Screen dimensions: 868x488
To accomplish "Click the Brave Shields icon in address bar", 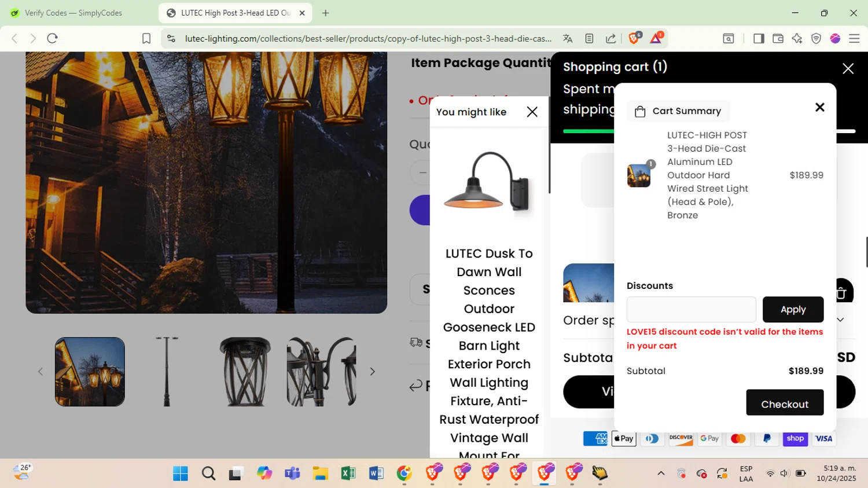I will click(x=634, y=38).
